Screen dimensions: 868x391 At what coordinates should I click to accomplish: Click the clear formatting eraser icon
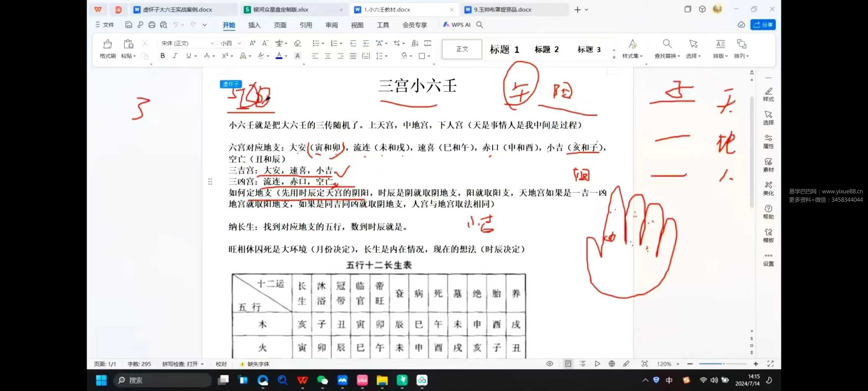[x=297, y=43]
